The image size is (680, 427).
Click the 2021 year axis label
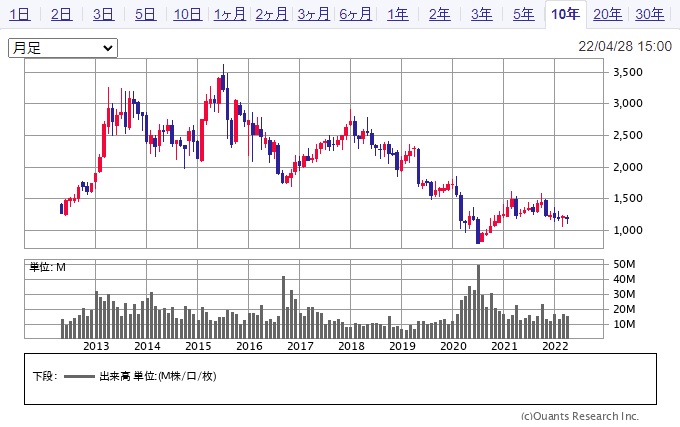504,346
